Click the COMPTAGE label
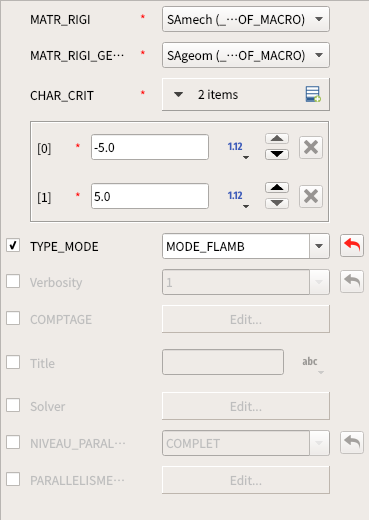The image size is (369, 520). click(x=61, y=319)
